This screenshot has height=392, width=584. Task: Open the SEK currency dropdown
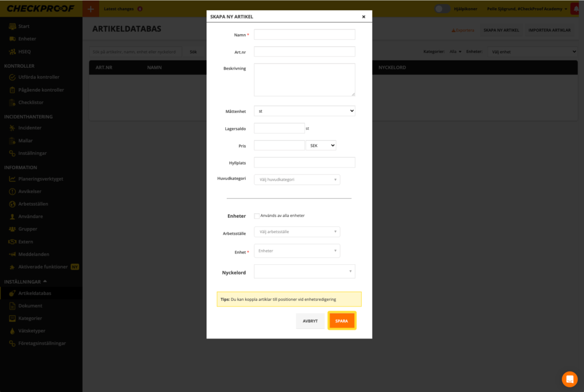[321, 145]
